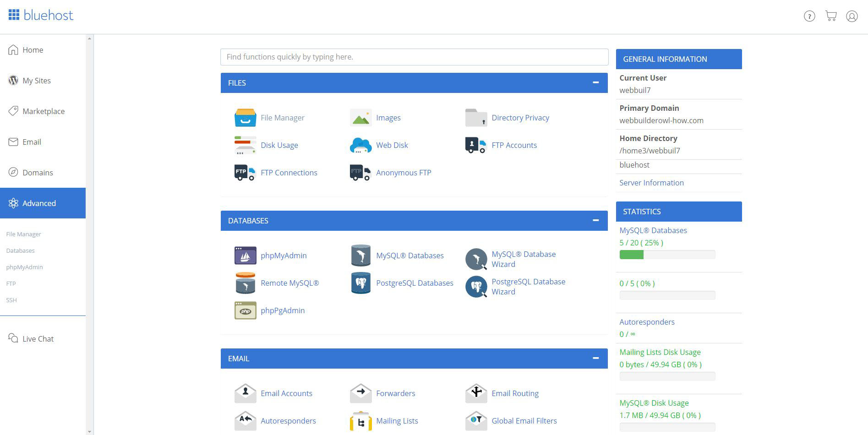Viewport: 868px width, 435px height.
Task: Collapse the FILES section
Action: coord(595,83)
